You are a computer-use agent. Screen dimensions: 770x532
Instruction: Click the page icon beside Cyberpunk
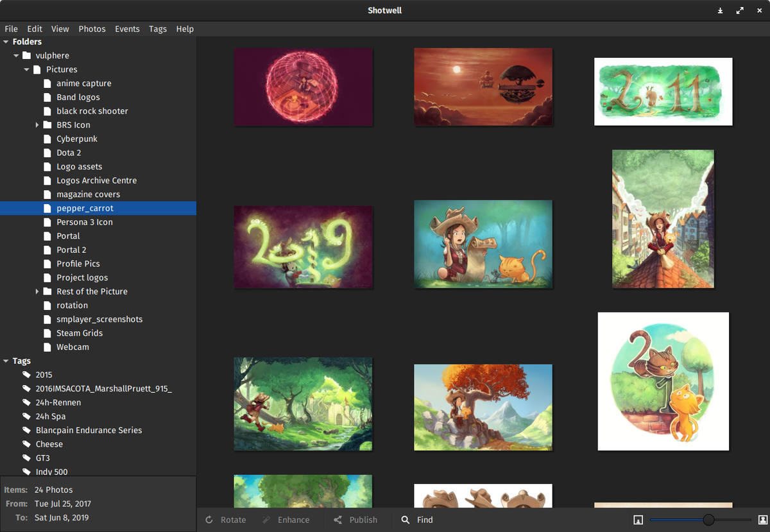point(47,139)
